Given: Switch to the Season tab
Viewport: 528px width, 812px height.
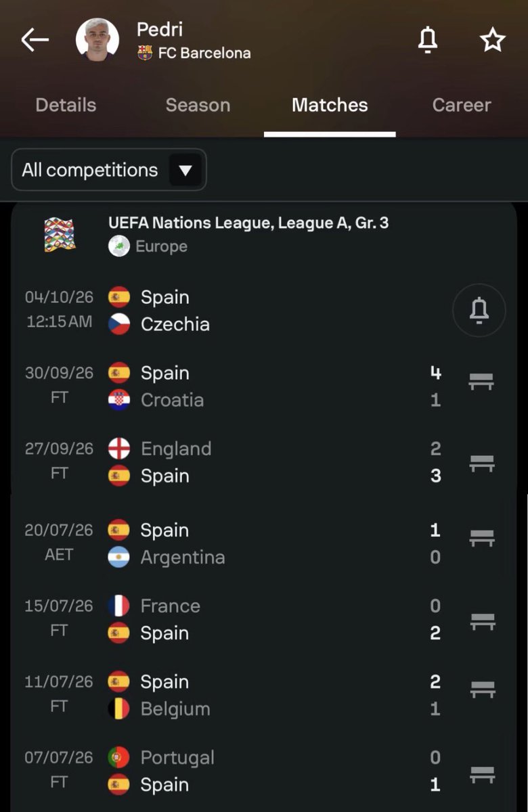Looking at the screenshot, I should click(x=198, y=105).
